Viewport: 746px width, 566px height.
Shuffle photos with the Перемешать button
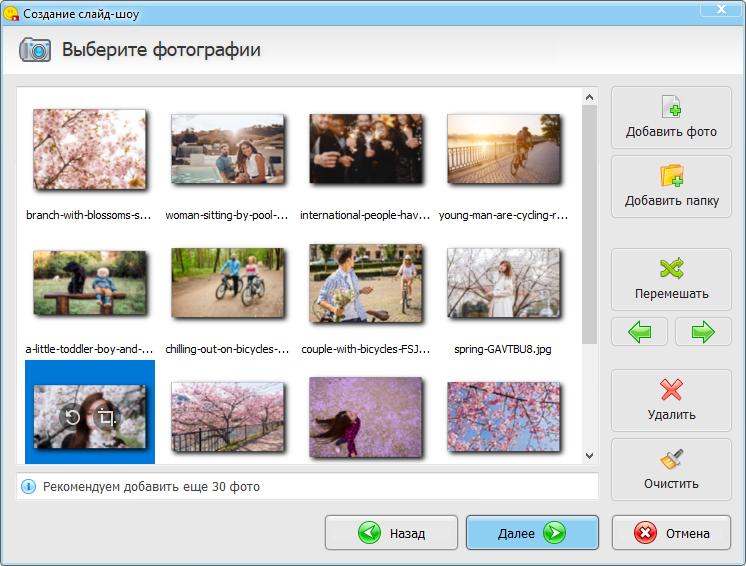click(x=671, y=280)
